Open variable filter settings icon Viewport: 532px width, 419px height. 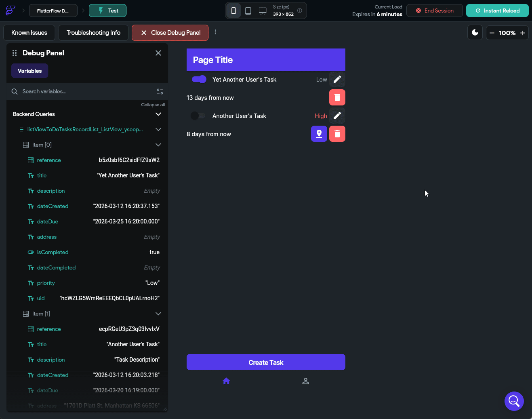(x=160, y=92)
